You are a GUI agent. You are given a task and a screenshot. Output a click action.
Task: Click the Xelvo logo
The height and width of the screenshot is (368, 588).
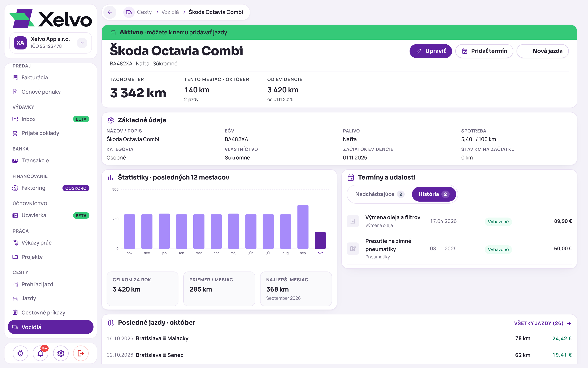[51, 19]
